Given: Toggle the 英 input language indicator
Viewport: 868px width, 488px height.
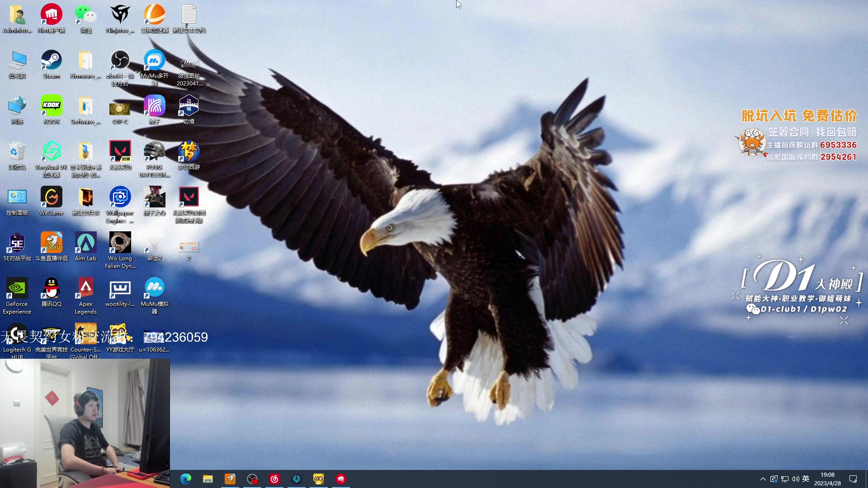Looking at the screenshot, I should click(806, 479).
